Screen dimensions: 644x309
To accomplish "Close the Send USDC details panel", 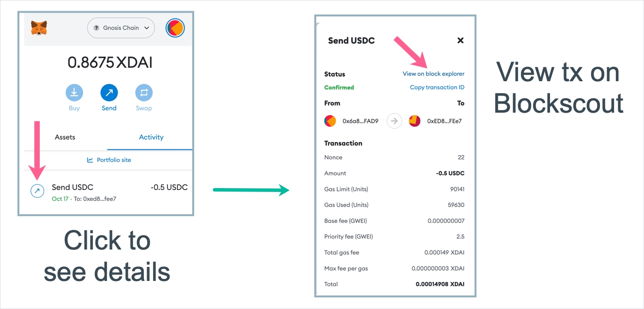I will tap(460, 41).
